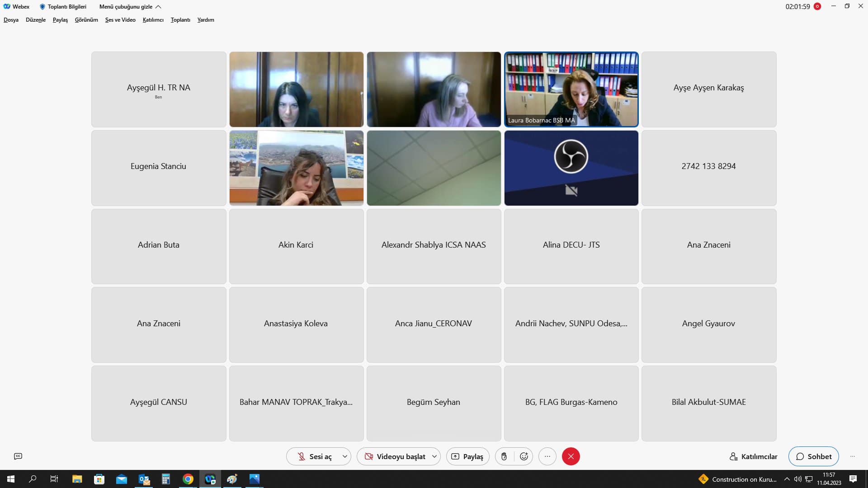Toggle the Sohbet chat panel

click(813, 456)
